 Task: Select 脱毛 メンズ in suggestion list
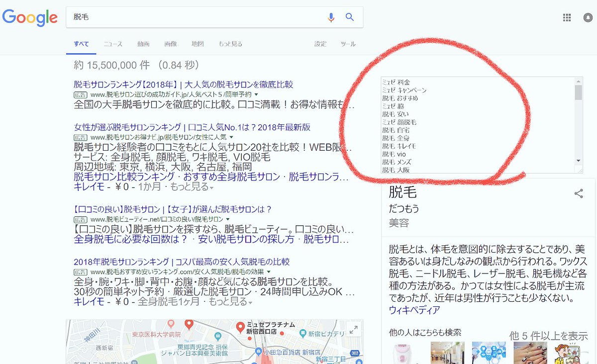point(397,162)
